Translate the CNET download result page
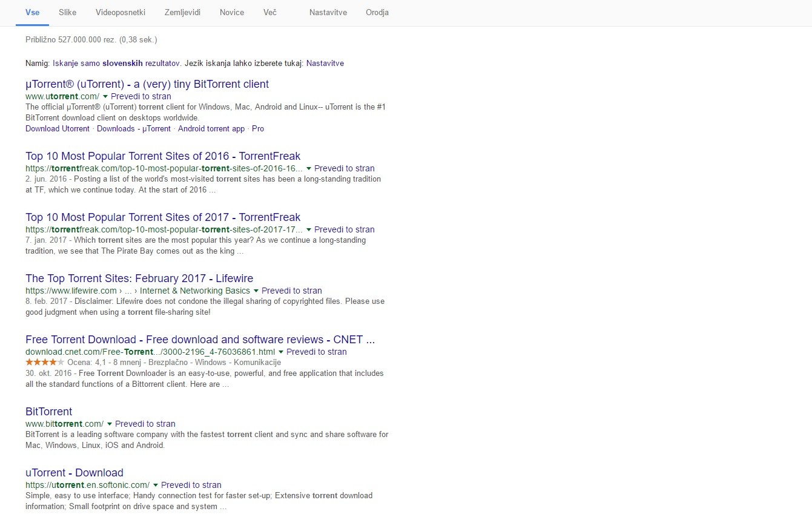Viewport: 812px width, 520px height. [317, 352]
